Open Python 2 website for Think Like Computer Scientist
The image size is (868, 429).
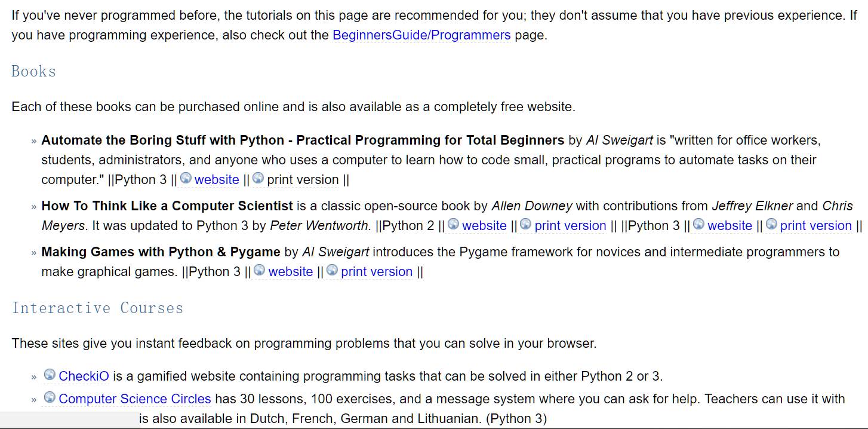coord(484,225)
